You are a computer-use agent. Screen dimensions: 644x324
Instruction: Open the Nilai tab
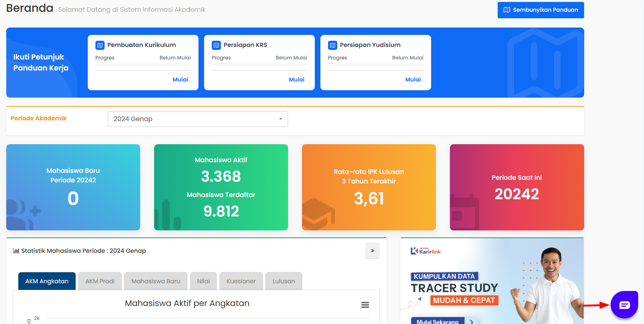203,281
